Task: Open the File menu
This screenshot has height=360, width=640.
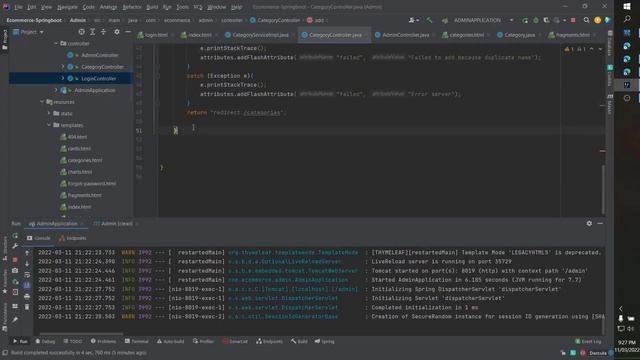Action: click(x=18, y=7)
